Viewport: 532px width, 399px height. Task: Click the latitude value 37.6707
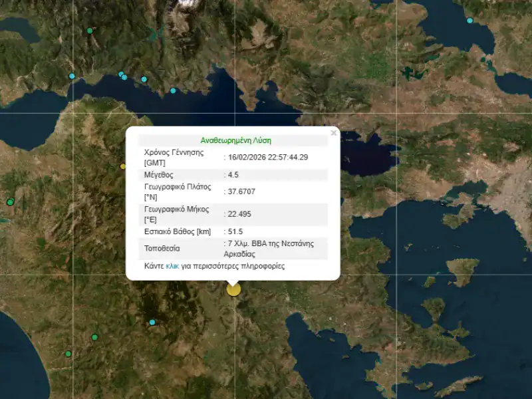pyautogui.click(x=241, y=192)
